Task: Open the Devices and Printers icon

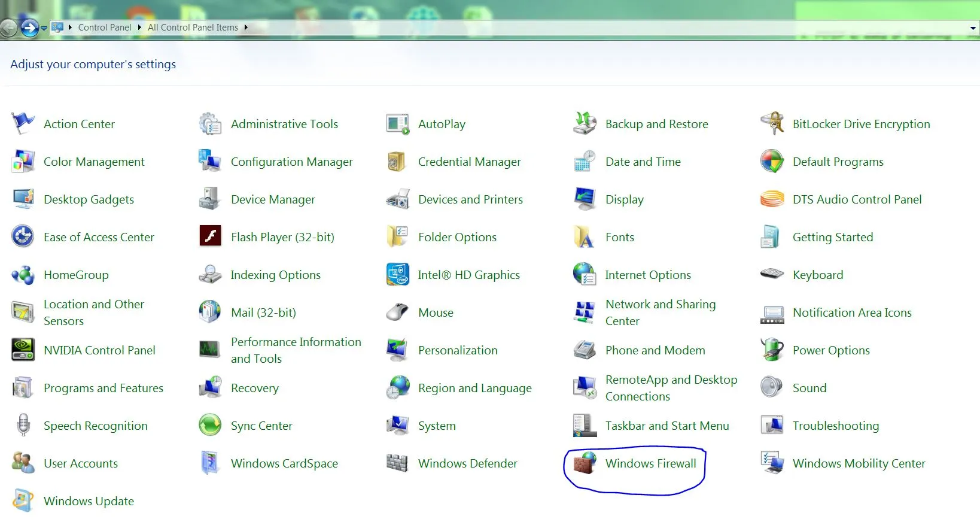Action: [x=397, y=199]
